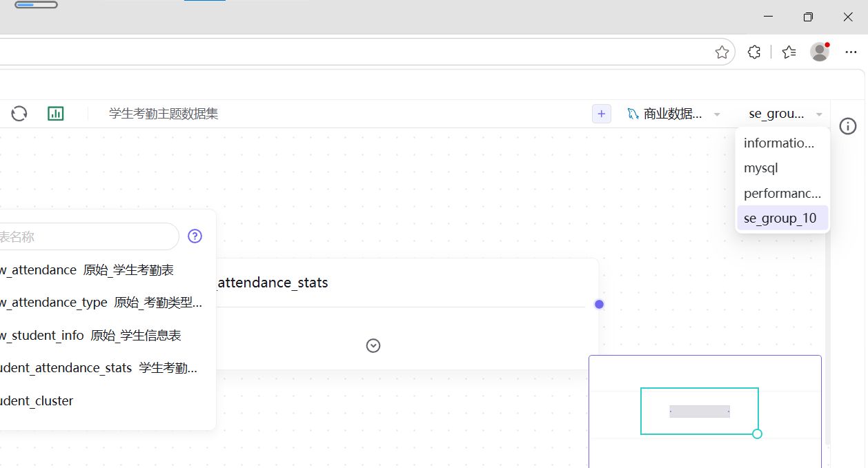The height and width of the screenshot is (468, 868).
Task: Click the help question mark icon
Action: point(195,236)
